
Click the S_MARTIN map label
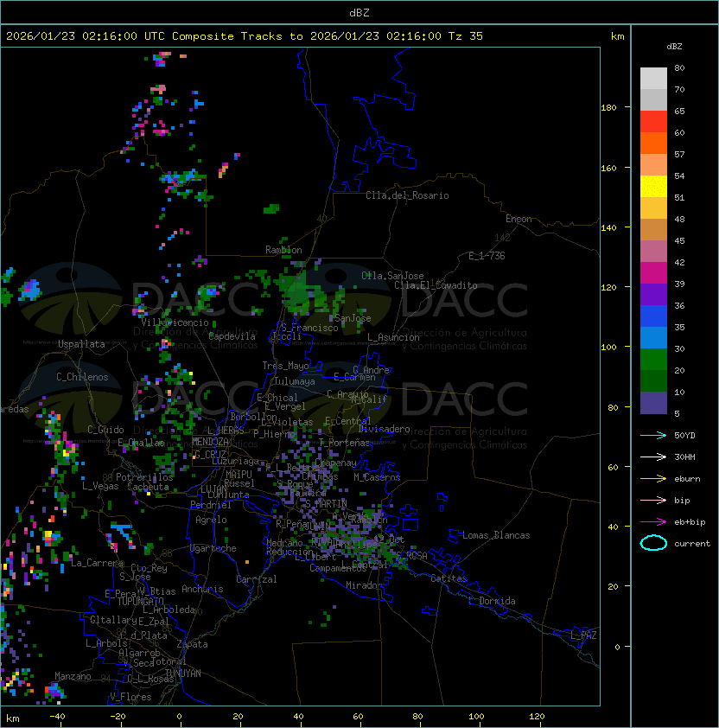click(327, 503)
